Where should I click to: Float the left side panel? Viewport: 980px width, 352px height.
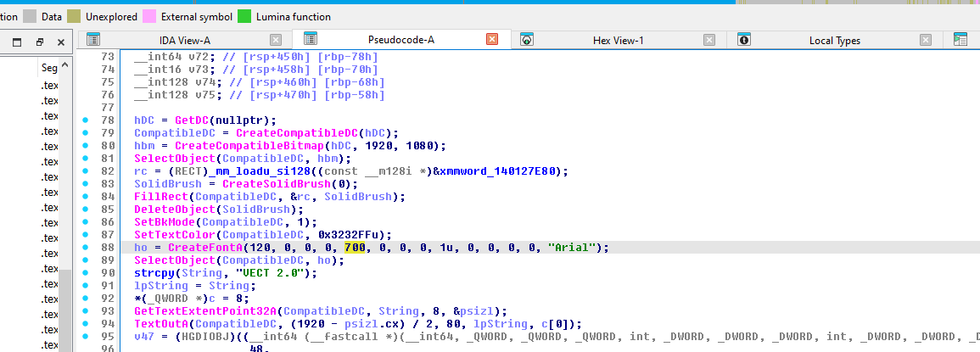(x=39, y=42)
